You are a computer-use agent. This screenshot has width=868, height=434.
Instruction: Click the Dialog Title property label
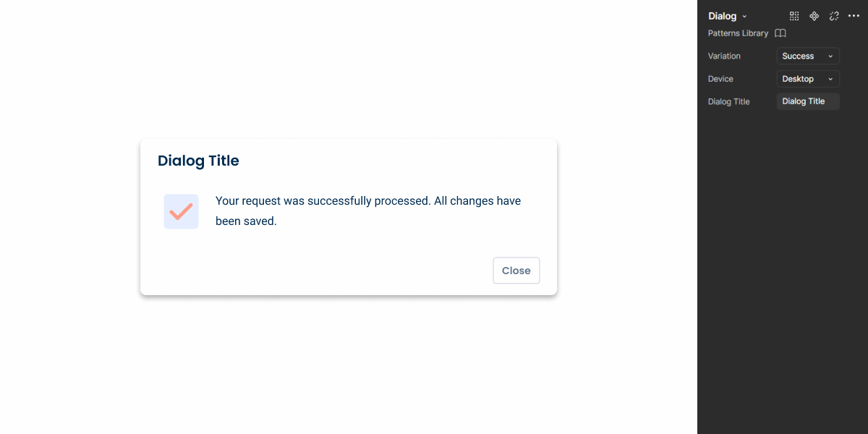[728, 102]
